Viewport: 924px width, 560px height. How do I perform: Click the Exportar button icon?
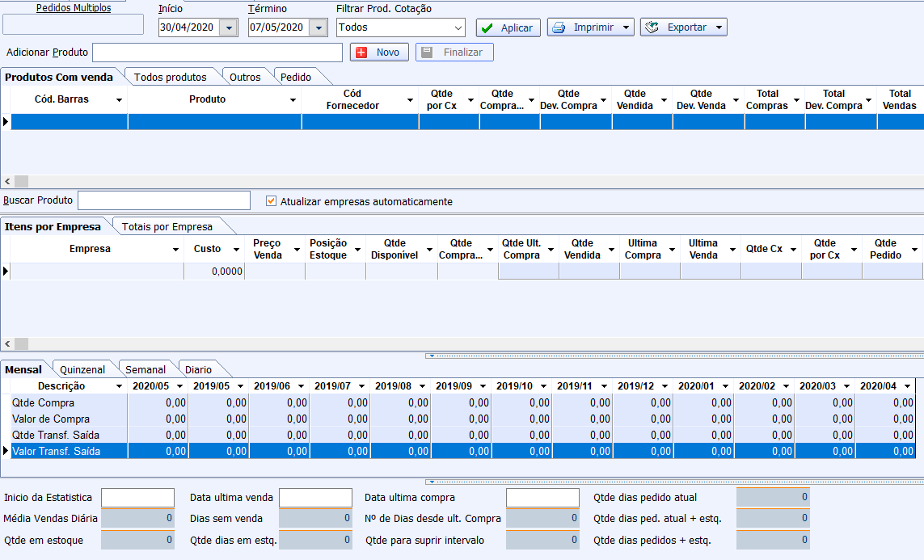(652, 27)
